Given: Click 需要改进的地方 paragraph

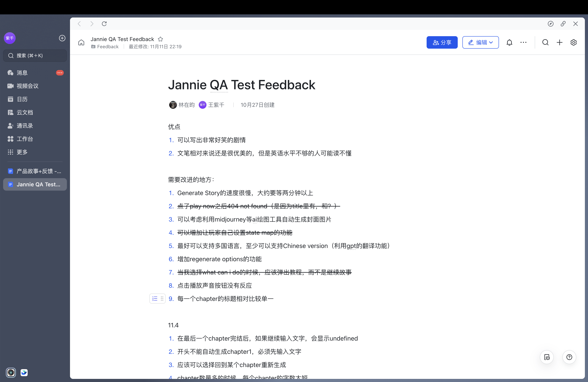Looking at the screenshot, I should tap(191, 180).
